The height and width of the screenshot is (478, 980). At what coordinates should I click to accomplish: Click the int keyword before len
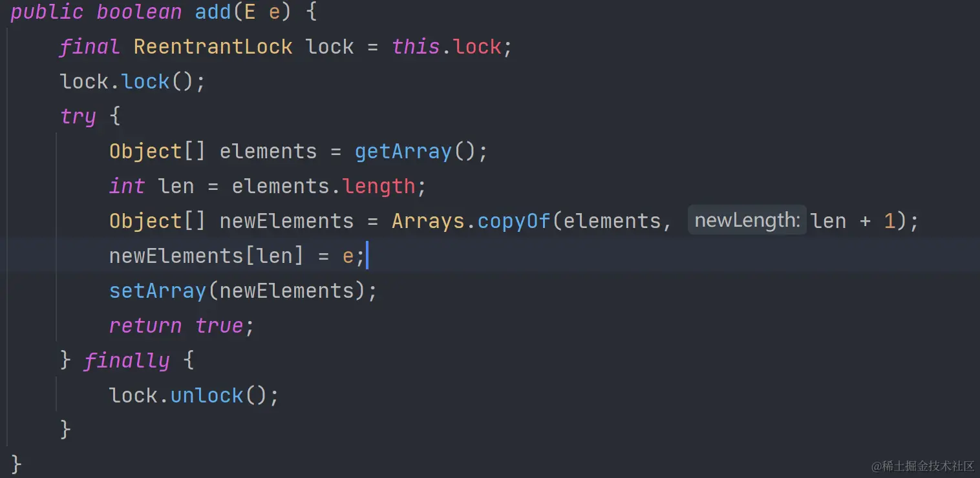coord(127,186)
